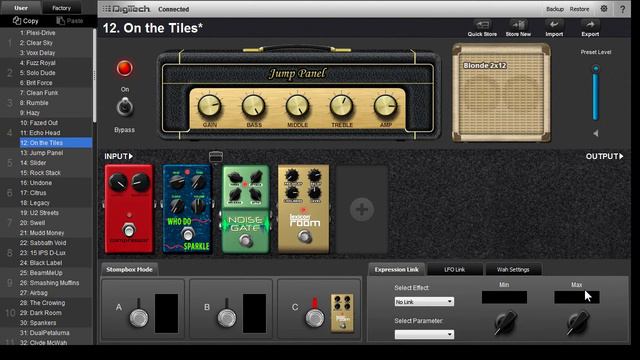
Task: Select preset 19: U2 Streets
Action: [39, 213]
